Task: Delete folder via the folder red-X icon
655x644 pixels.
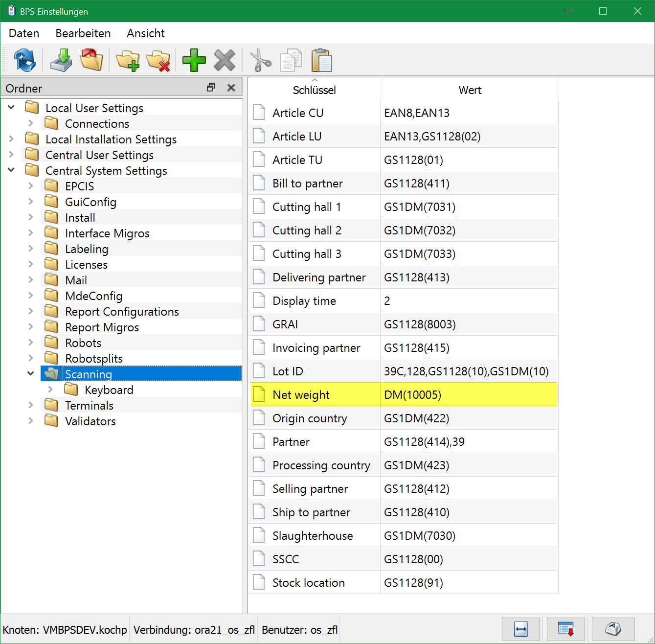Action: tap(158, 61)
